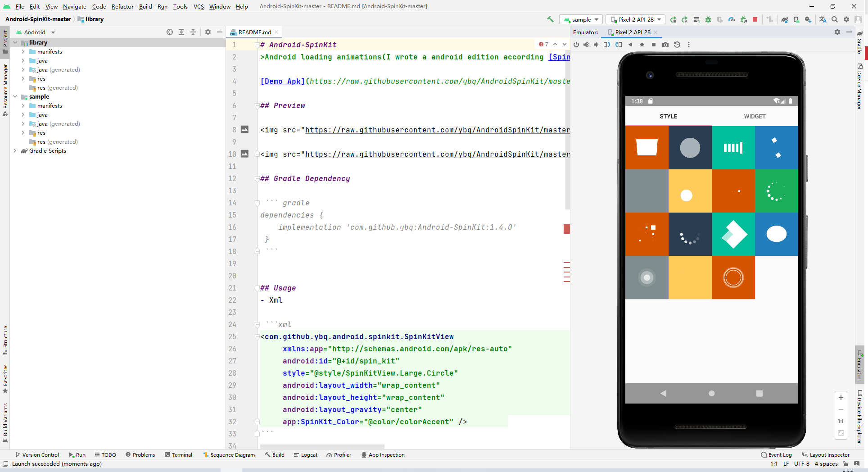Click the Debug app bug icon
Screen dimensions: 868x472
click(708, 19)
